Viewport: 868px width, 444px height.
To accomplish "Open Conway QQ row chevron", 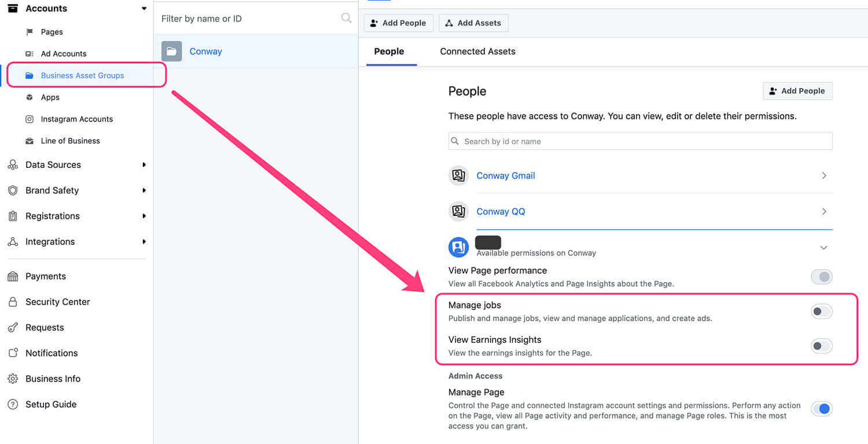I will 824,211.
